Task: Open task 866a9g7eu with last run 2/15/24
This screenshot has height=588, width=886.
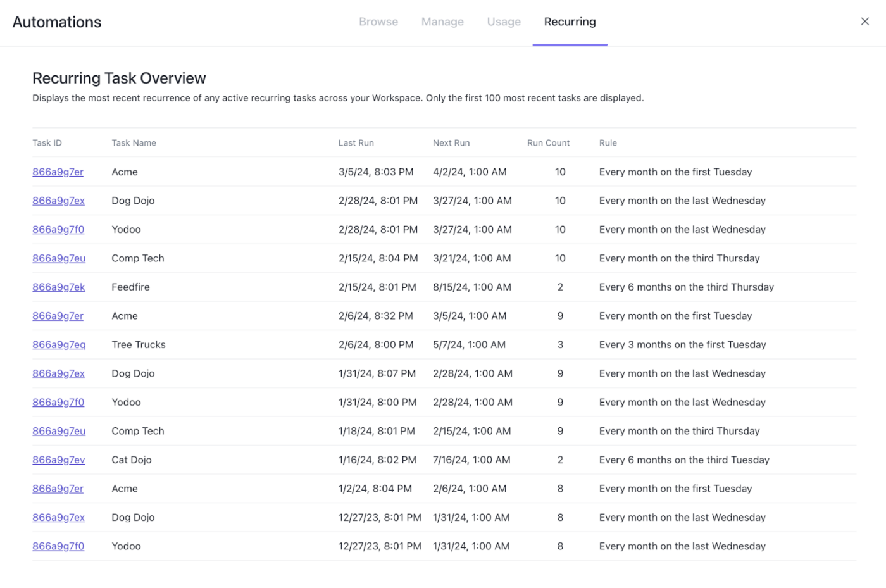Action: (59, 258)
